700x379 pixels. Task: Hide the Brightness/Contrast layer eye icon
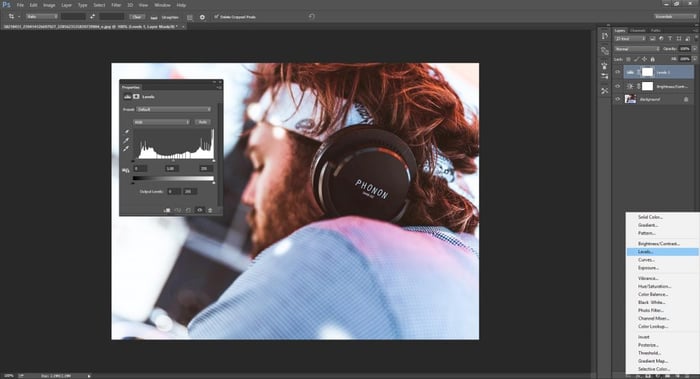coord(618,86)
